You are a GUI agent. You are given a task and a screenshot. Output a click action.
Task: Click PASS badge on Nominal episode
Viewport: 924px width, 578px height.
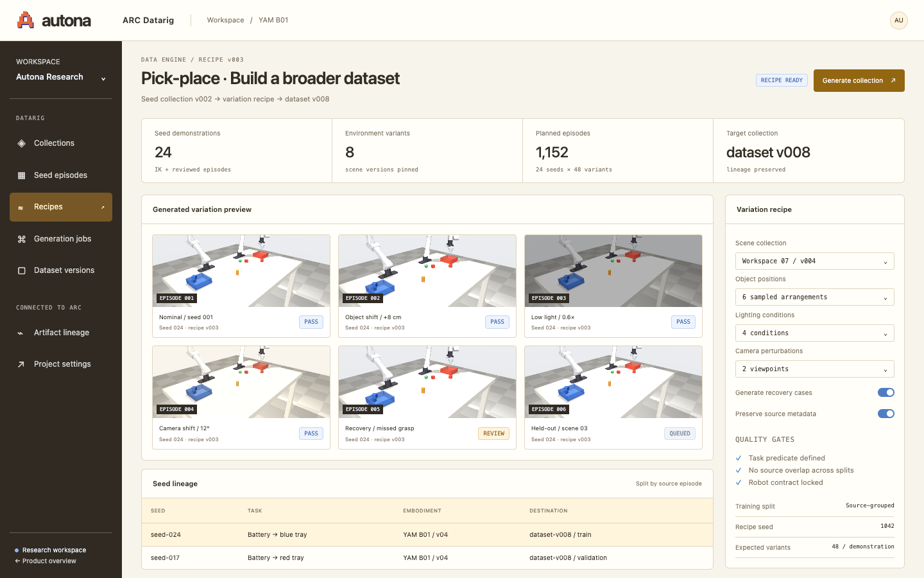311,322
